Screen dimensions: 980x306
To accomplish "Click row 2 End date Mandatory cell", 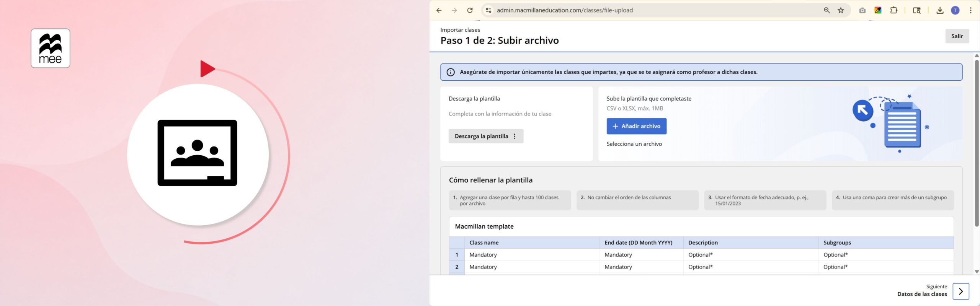I will [x=642, y=267].
